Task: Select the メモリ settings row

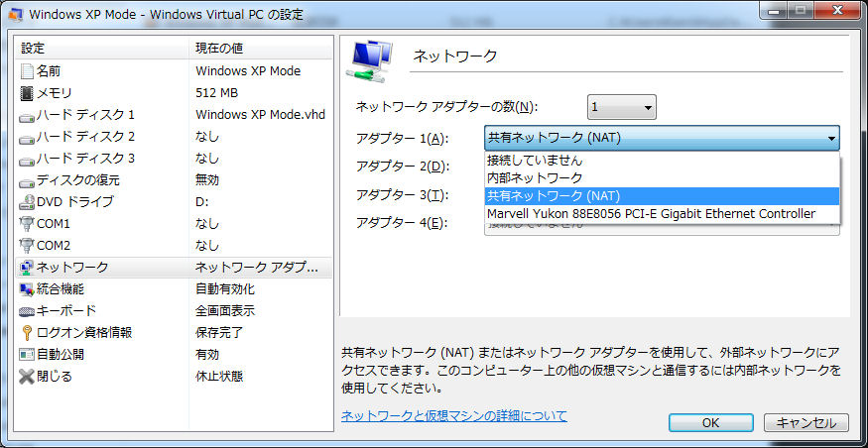Action: pyautogui.click(x=174, y=93)
